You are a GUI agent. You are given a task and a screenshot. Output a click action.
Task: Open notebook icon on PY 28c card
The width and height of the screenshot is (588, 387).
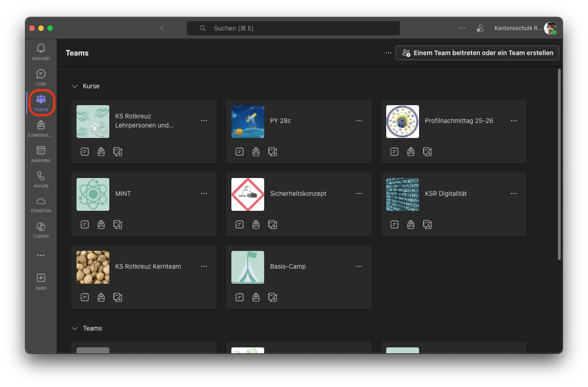point(240,152)
